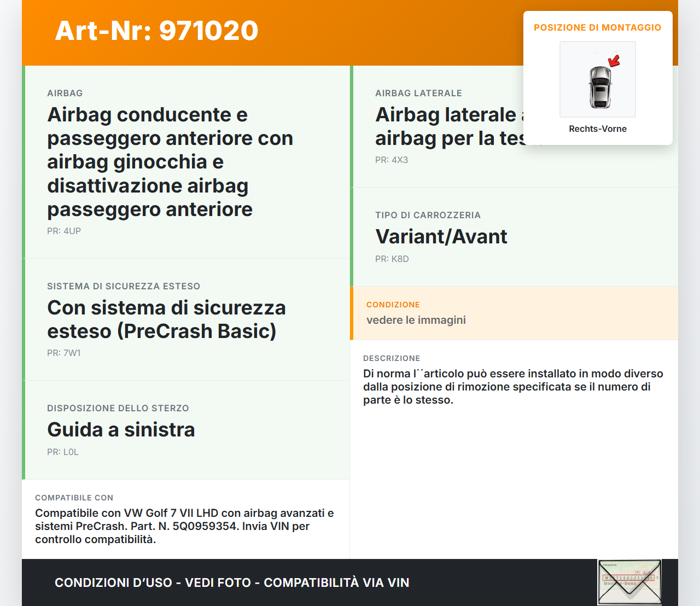The image size is (700, 606).
Task: Select the 'TIPO DI CARROZZERIA' label
Action: tap(428, 215)
